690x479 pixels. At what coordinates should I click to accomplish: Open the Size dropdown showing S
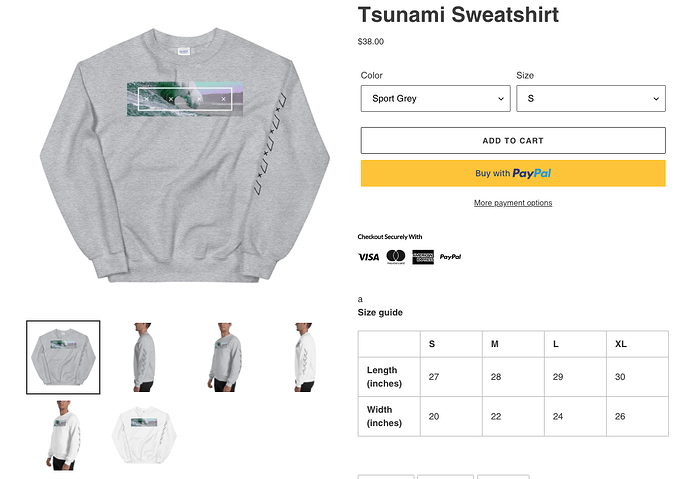[x=591, y=99]
